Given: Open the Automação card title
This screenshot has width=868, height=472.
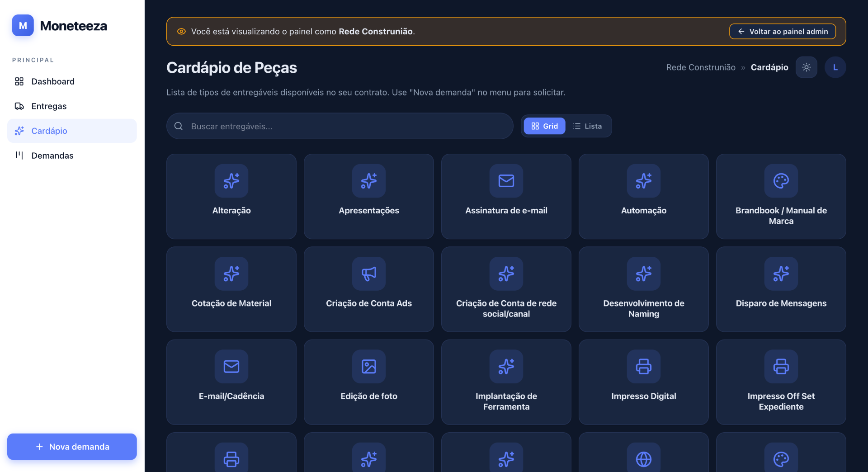Looking at the screenshot, I should [x=644, y=210].
